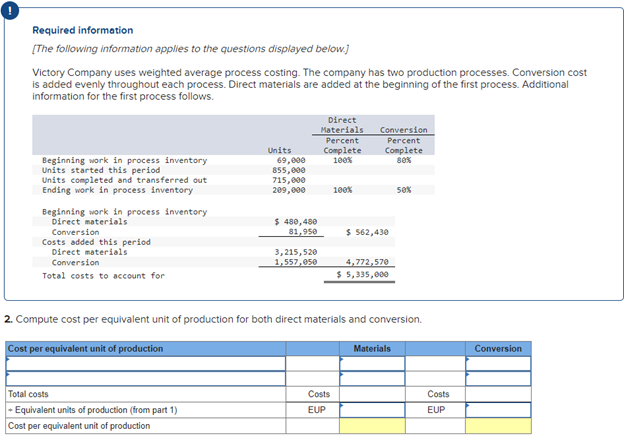
Task: Click the Materials 'Costs' label cell
Action: click(x=319, y=394)
